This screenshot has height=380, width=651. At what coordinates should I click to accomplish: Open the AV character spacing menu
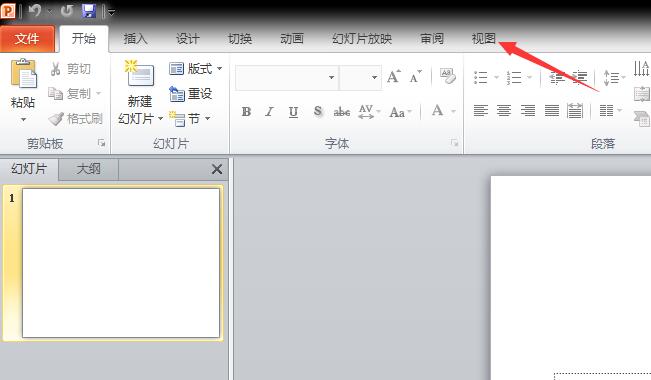[x=369, y=112]
